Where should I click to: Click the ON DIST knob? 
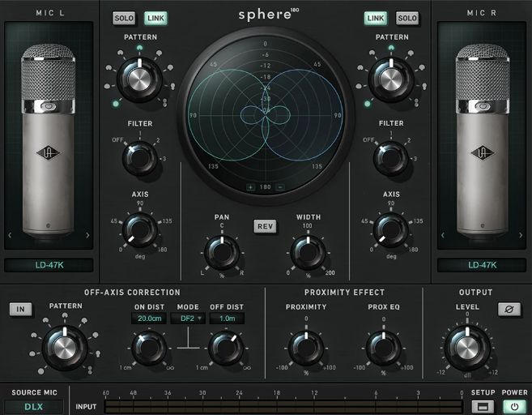[x=149, y=349]
